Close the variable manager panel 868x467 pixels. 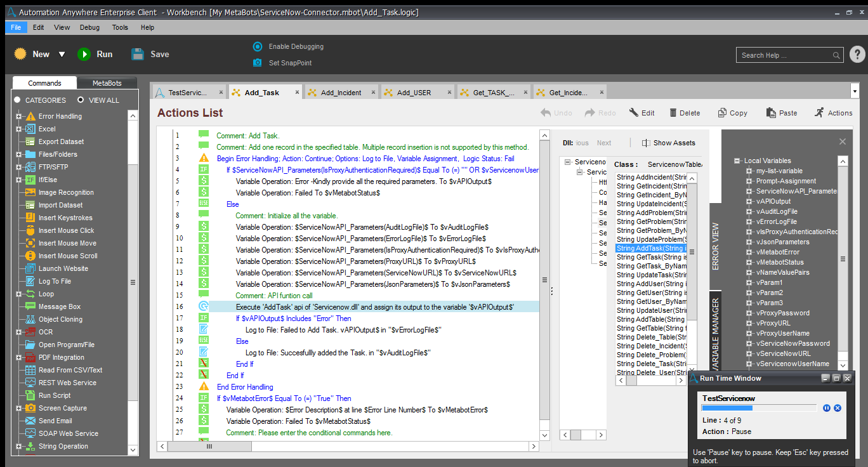point(843,141)
